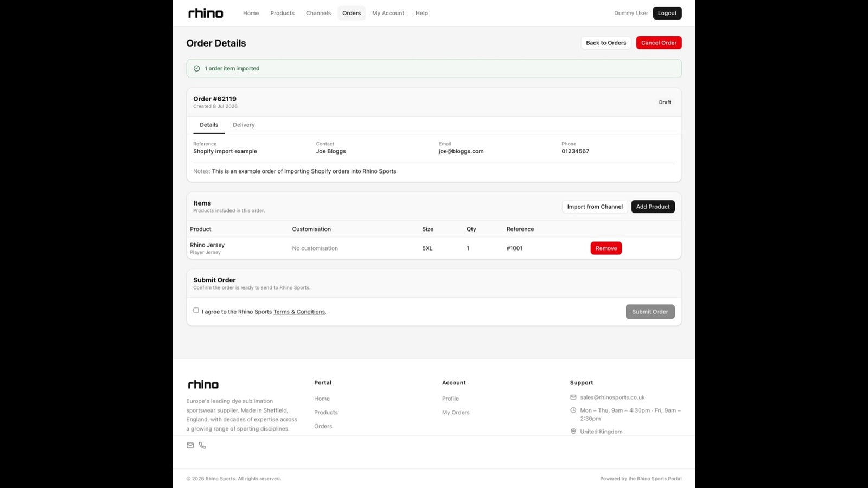Tick the Terms & Conditions agreement checkbox
868x488 pixels.
tap(196, 310)
